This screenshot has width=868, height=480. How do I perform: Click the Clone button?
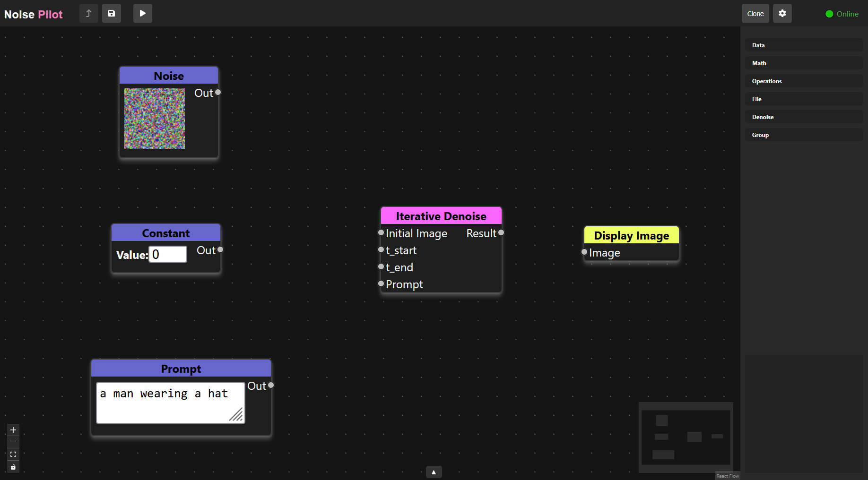tap(755, 13)
